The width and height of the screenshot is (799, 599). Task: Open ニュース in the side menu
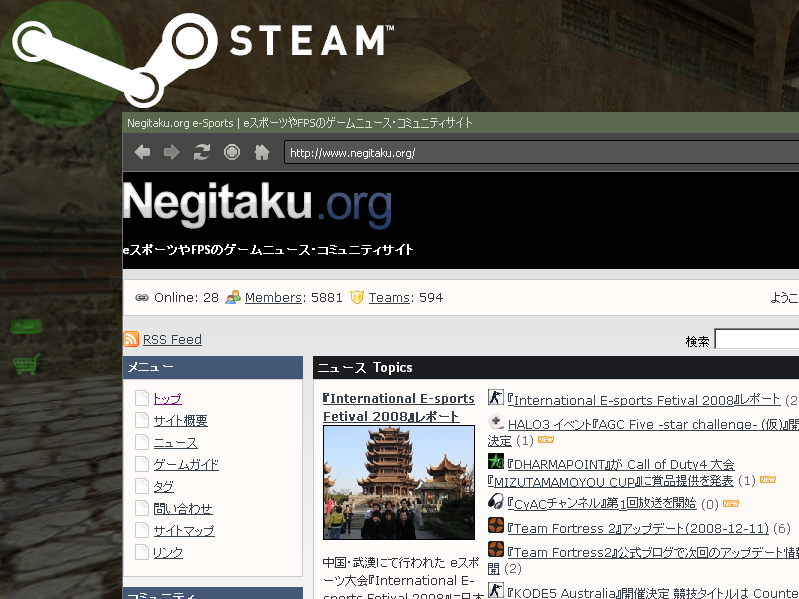click(x=175, y=443)
